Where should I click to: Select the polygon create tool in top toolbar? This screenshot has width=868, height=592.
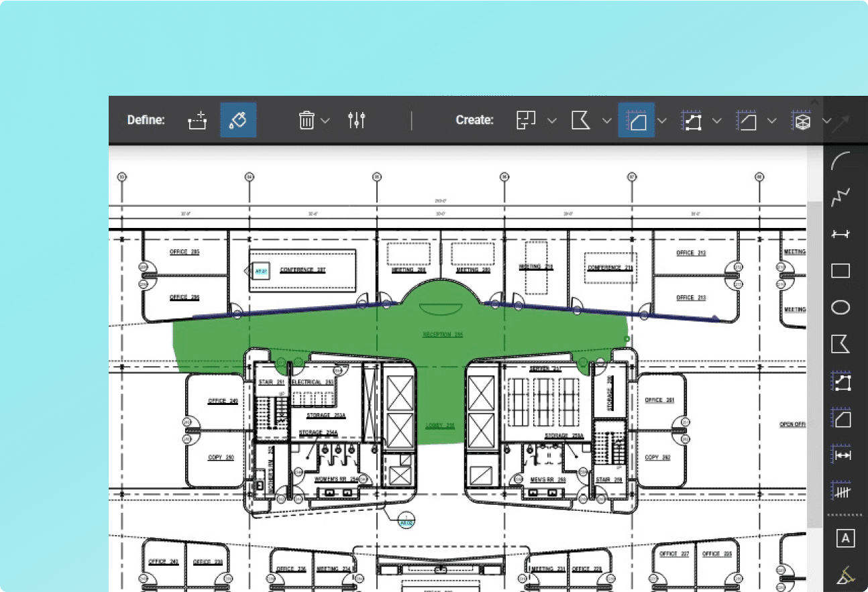[x=580, y=121]
